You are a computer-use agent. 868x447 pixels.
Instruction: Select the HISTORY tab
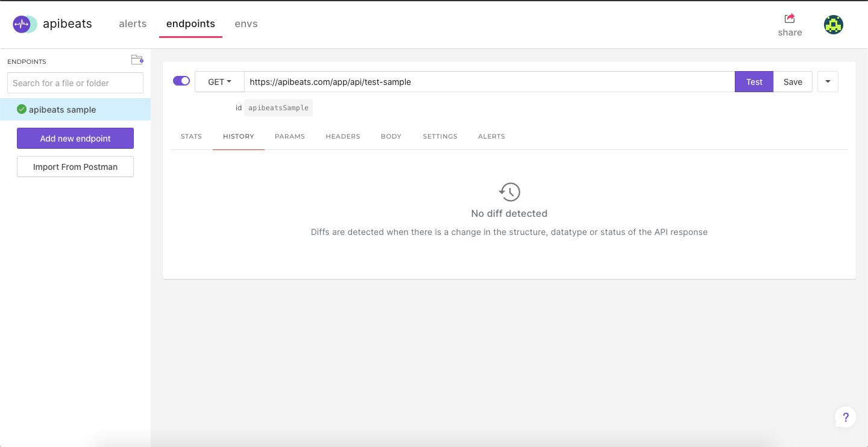[x=239, y=137]
